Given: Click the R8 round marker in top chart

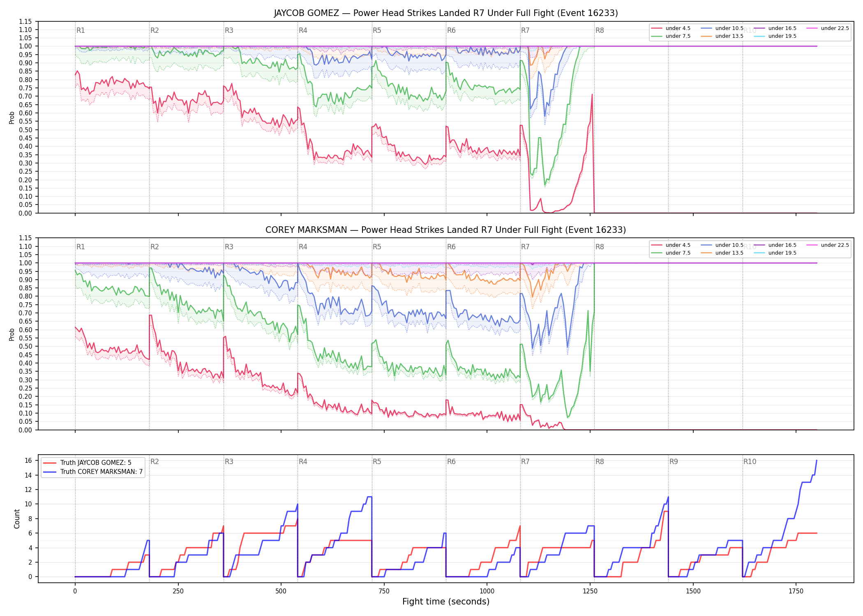Looking at the screenshot, I should pos(600,30).
